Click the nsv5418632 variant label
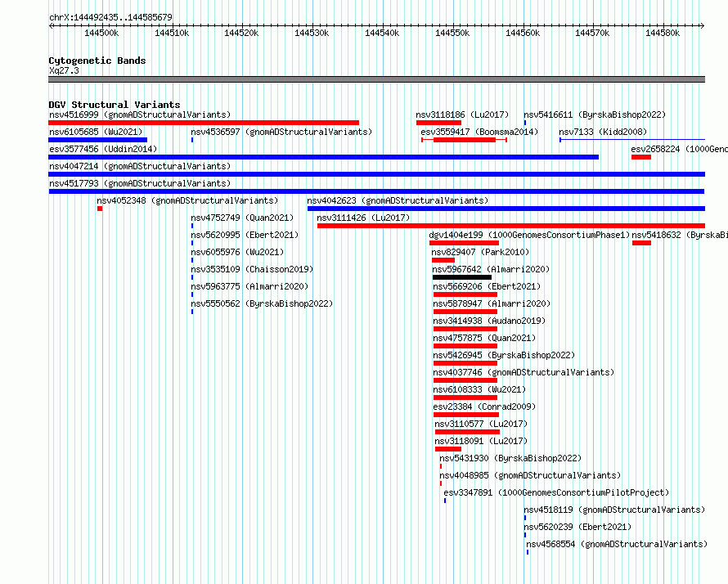728x584 pixels. tap(680, 235)
